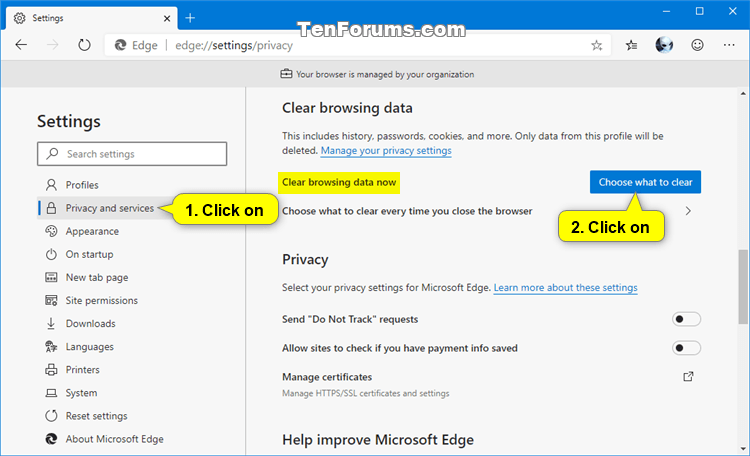Go to On startup settings

89,254
